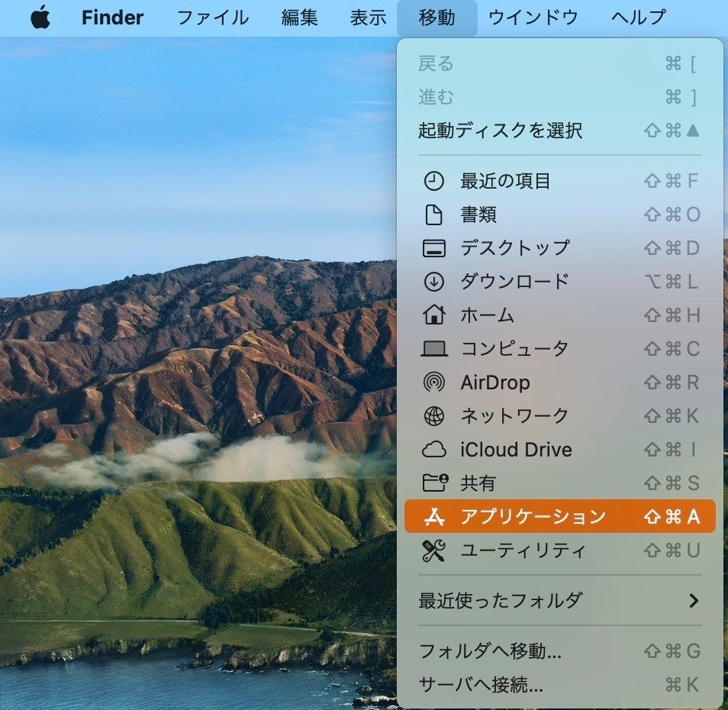
Task: Click the 共有 shared folder icon
Action: coord(434,483)
